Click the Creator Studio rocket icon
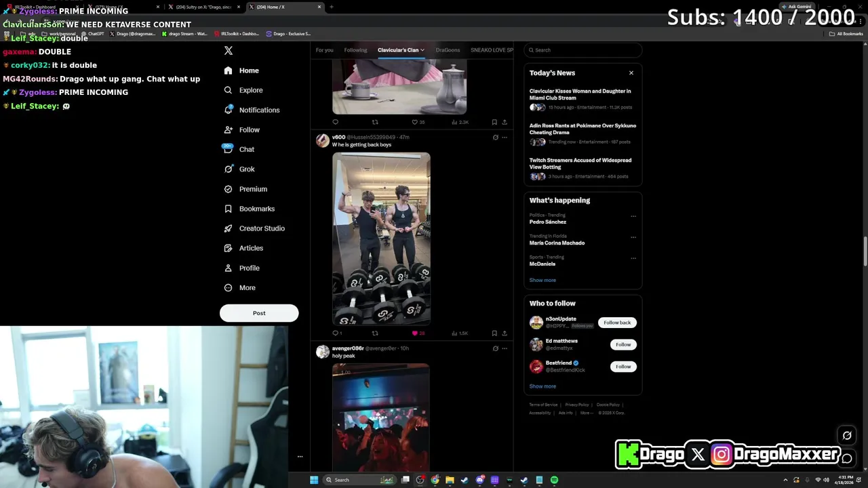The image size is (868, 488). tap(229, 228)
